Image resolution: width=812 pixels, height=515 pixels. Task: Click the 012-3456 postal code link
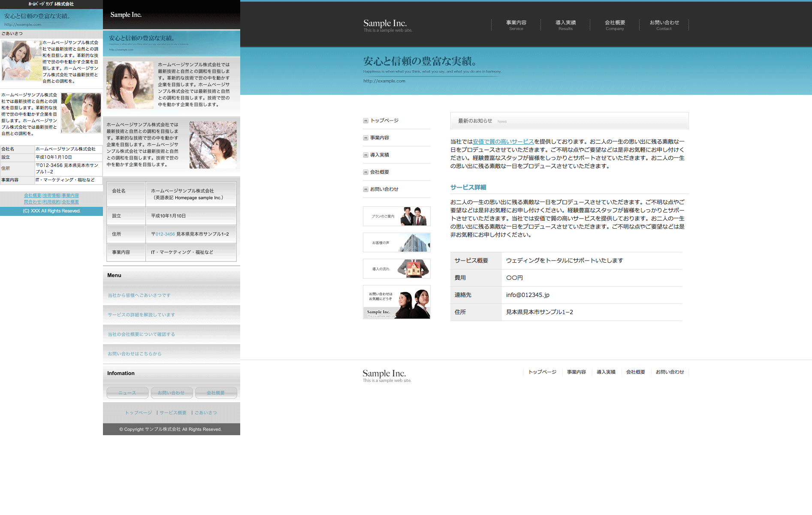[x=165, y=234]
